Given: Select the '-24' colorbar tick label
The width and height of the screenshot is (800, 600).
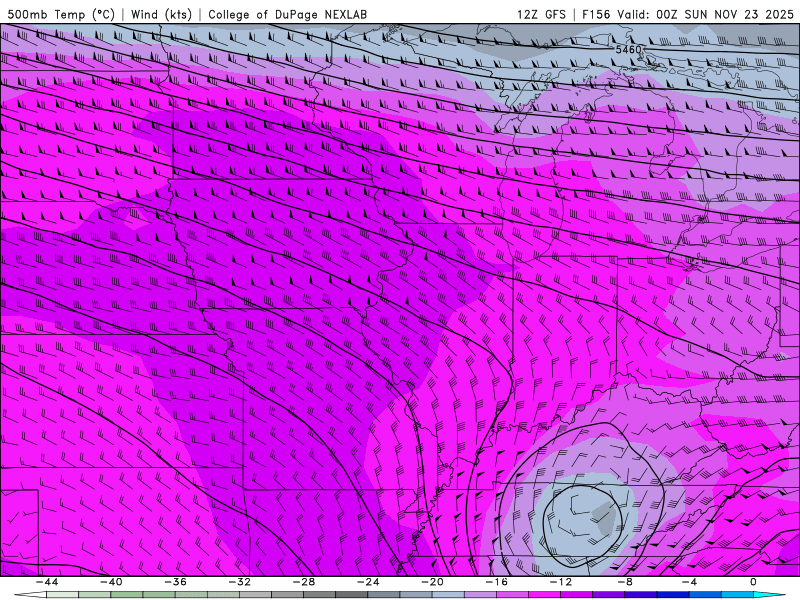Looking at the screenshot, I should (368, 582).
